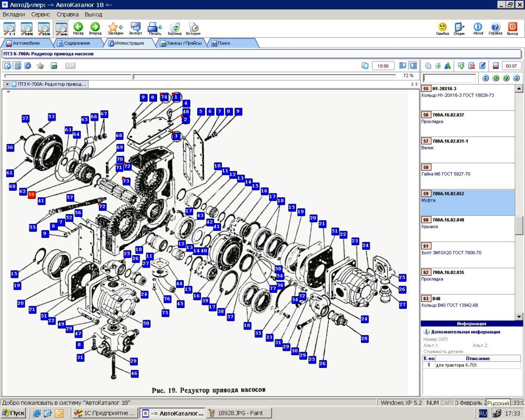
Task: Open the Корзина (Basket) icon
Action: point(174,27)
